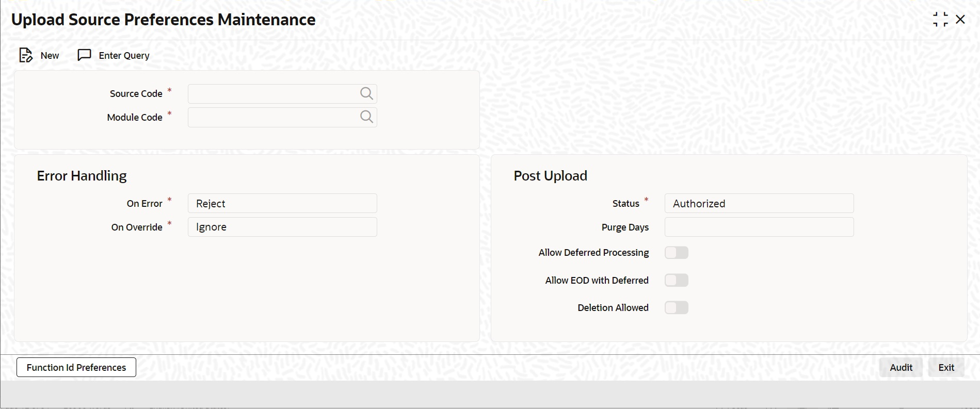Viewport: 980px width, 409px height.
Task: Toggle Allow Deferred Processing switch
Action: [677, 253]
